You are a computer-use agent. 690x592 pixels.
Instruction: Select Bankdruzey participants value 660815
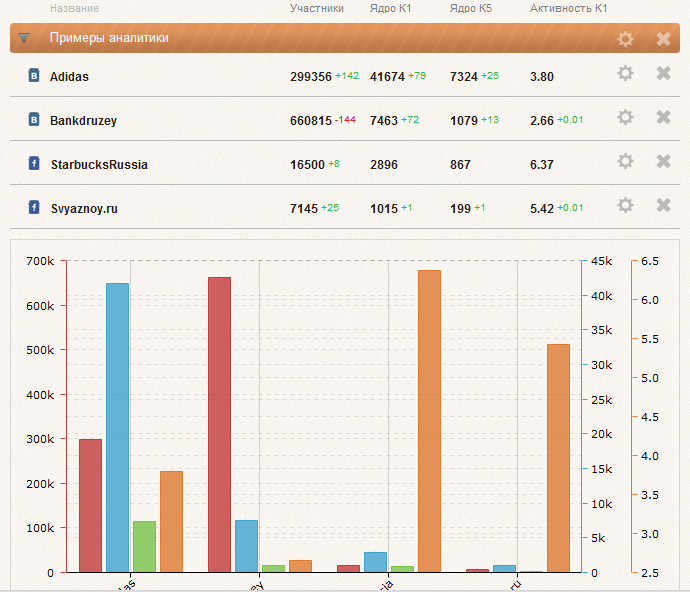point(311,121)
